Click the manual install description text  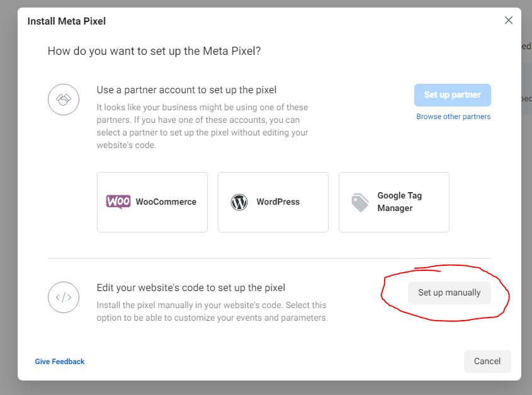[x=212, y=311]
